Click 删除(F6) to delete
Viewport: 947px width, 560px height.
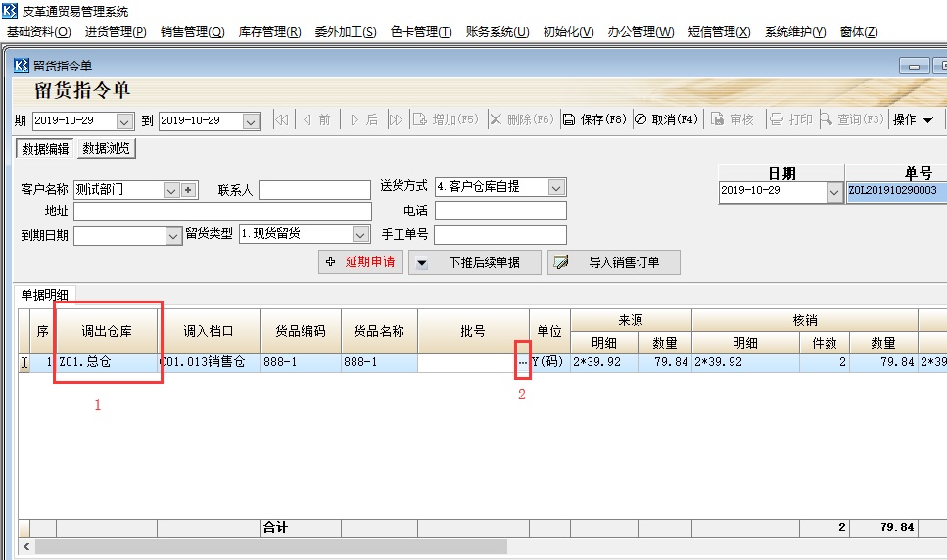point(521,119)
